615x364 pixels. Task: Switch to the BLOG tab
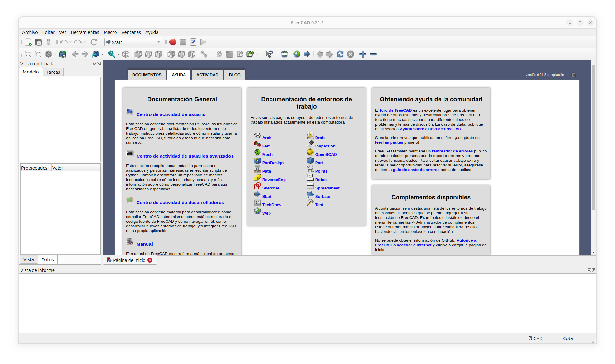tap(235, 75)
